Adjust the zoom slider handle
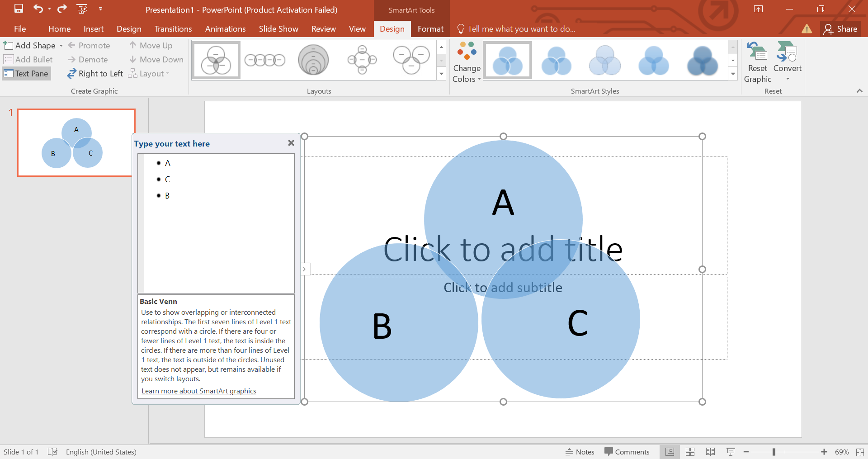 [774, 452]
